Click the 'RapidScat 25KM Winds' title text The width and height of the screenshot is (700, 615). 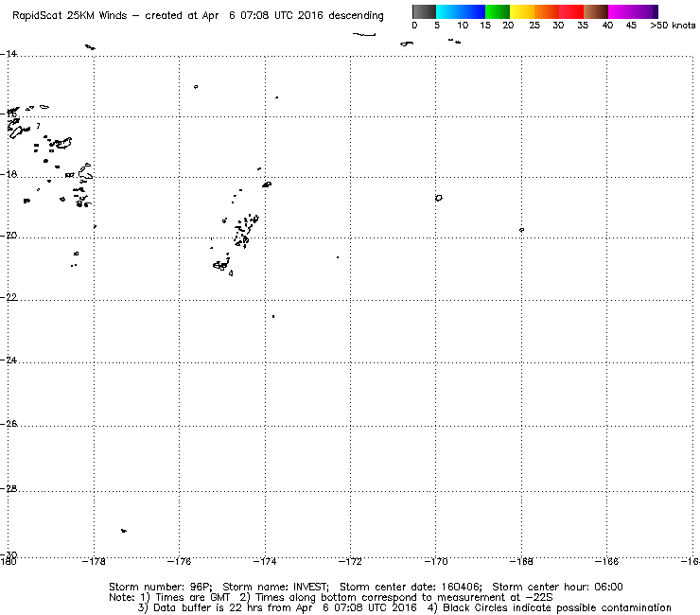coord(70,16)
